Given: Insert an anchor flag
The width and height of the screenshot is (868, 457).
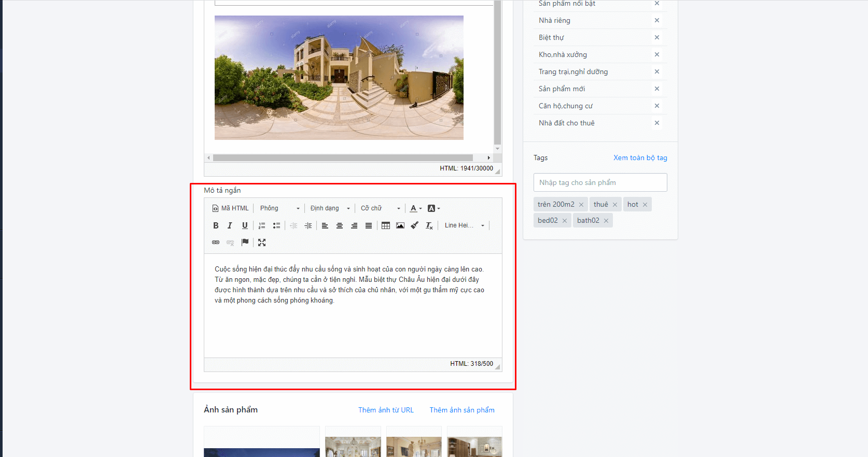Looking at the screenshot, I should click(245, 242).
